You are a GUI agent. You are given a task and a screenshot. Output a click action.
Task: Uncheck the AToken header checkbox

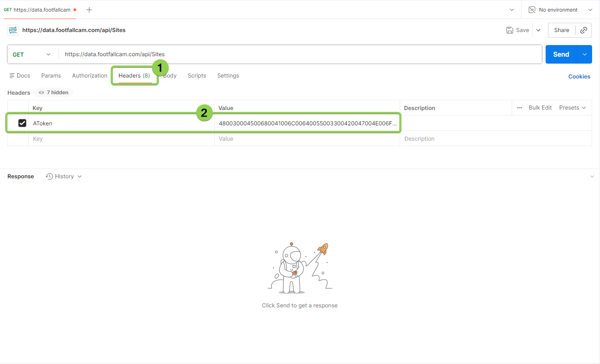tap(22, 123)
